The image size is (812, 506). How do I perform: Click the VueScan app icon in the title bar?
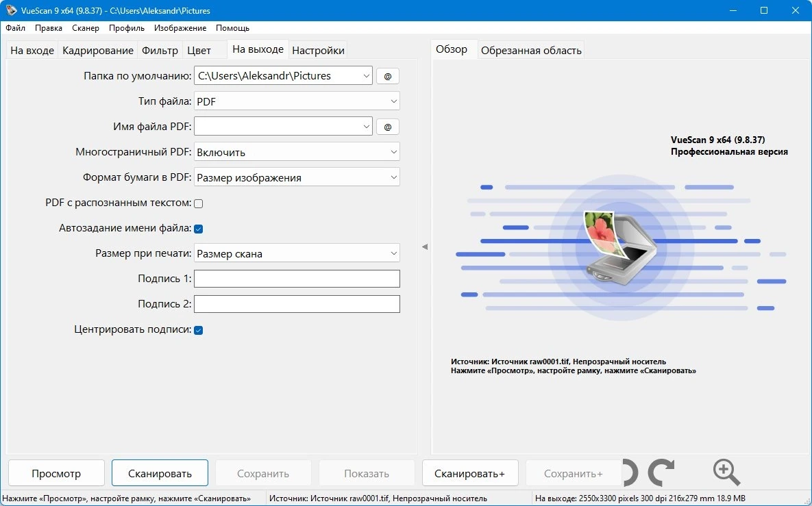pos(11,10)
